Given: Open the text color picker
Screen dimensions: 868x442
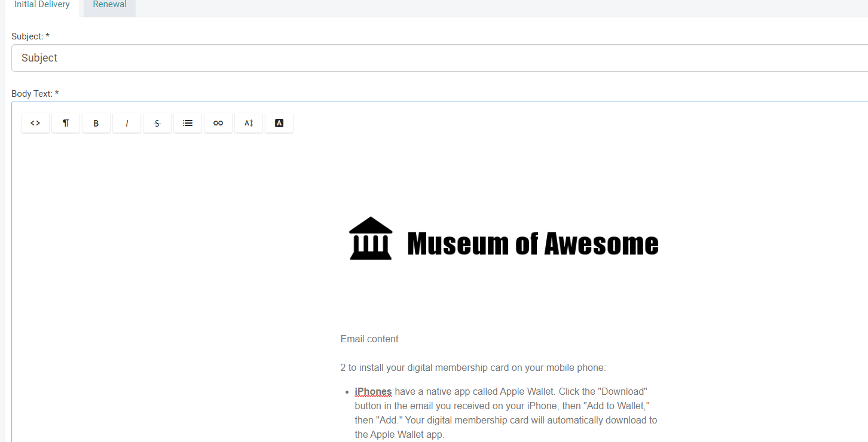Looking at the screenshot, I should pos(279,123).
